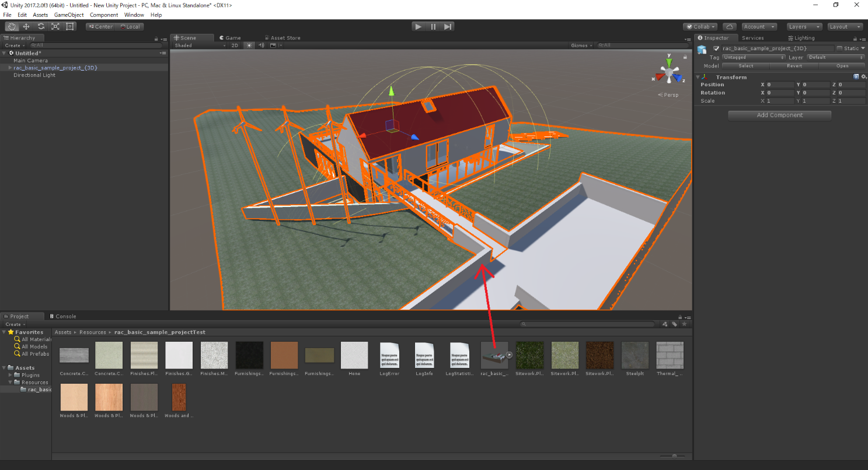Select the Move tool
Viewport: 868px width, 470px height.
pos(26,26)
